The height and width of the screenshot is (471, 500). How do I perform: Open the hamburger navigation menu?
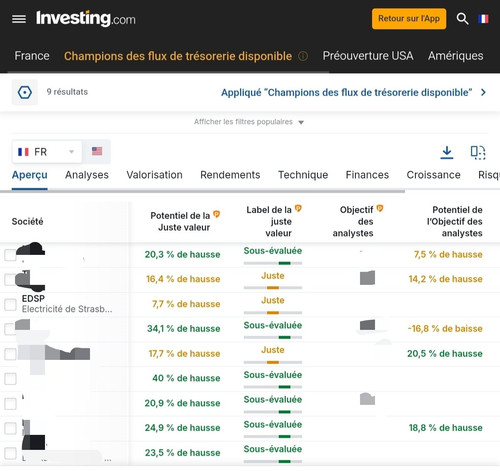[19, 19]
